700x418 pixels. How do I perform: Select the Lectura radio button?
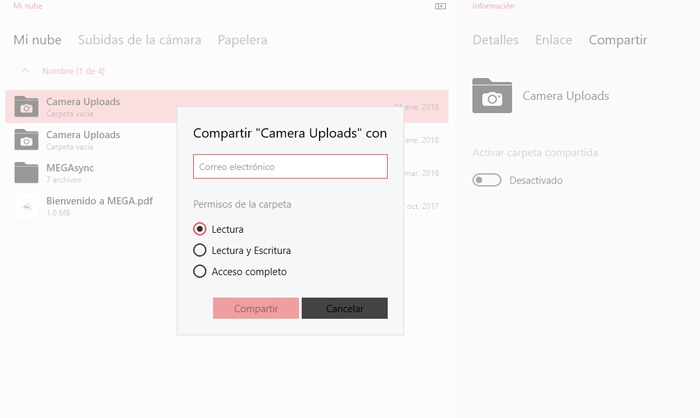point(200,229)
